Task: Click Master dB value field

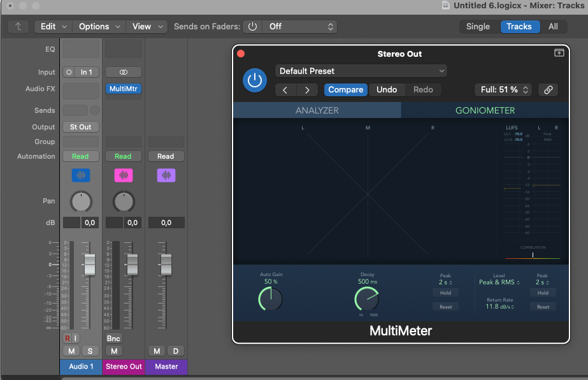Action: pos(166,223)
